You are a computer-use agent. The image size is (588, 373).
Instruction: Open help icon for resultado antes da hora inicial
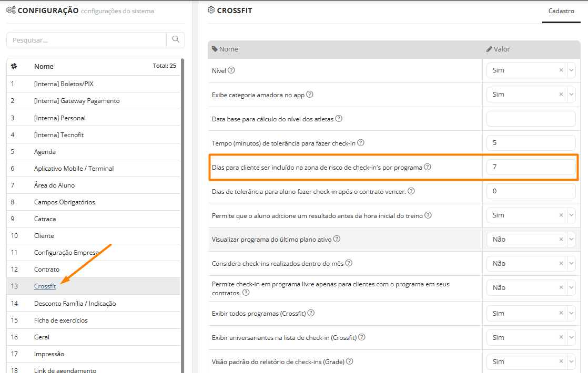[x=428, y=215]
